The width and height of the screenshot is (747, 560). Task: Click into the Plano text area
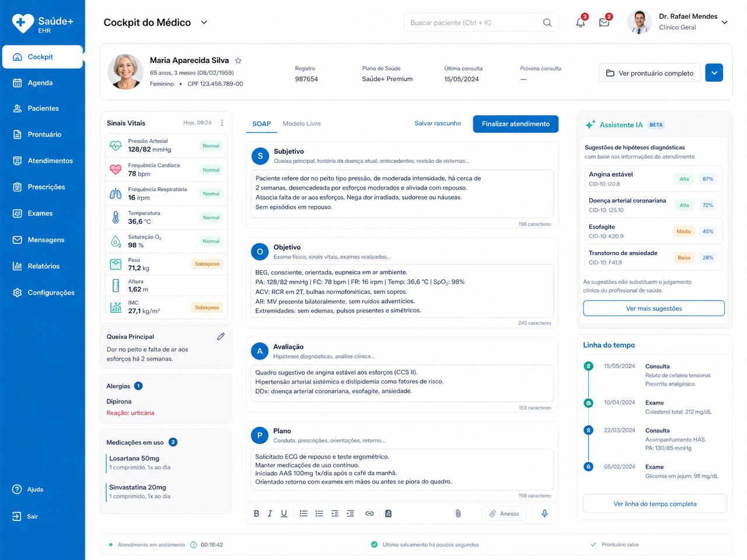[402, 470]
